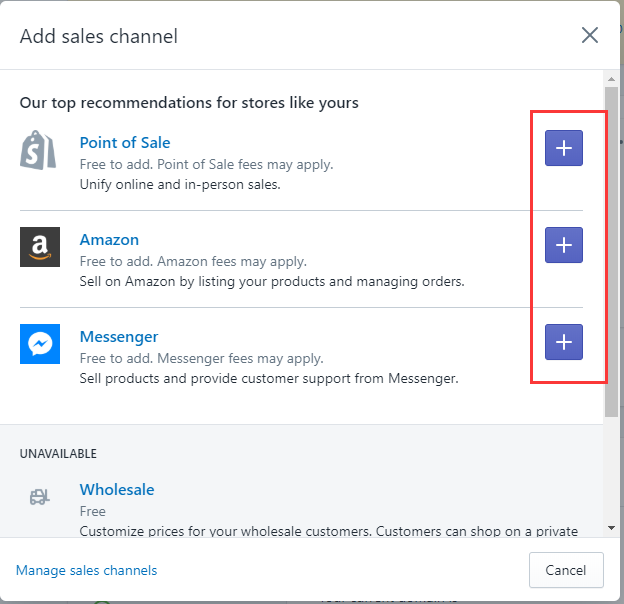The image size is (624, 604).
Task: Click the 'Sell on Amazon' description text
Action: [x=271, y=282]
